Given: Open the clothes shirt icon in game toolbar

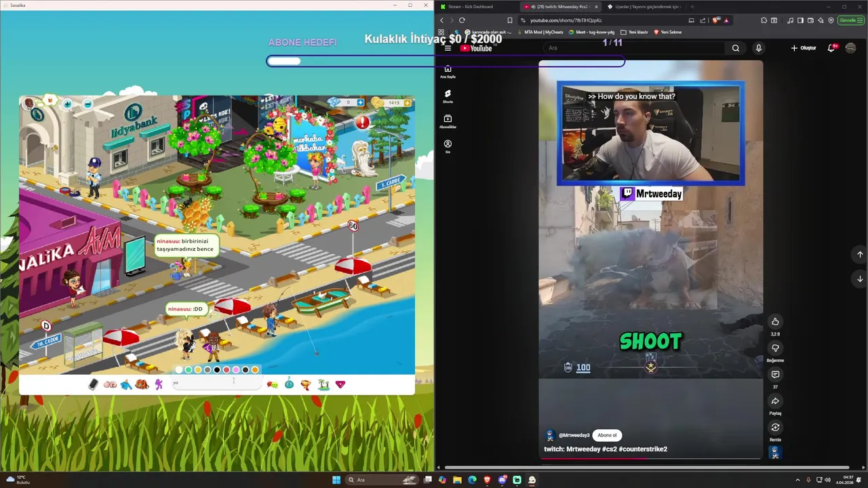Looking at the screenshot, I should [126, 384].
